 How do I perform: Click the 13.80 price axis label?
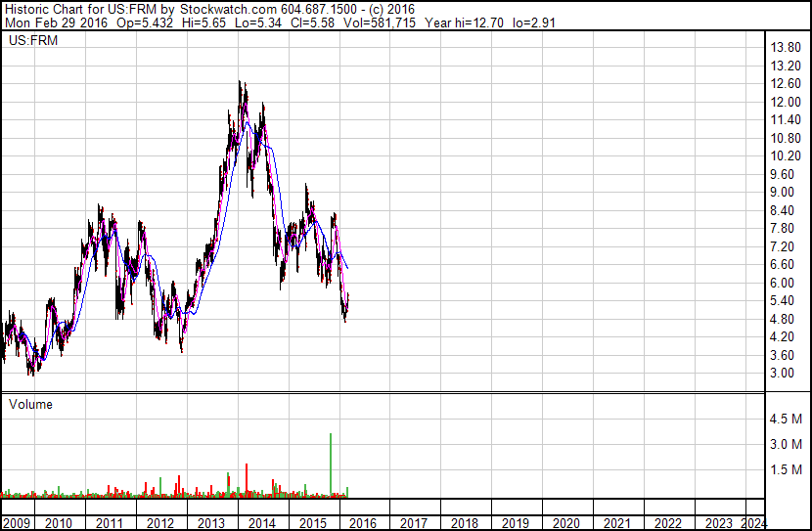pyautogui.click(x=786, y=48)
